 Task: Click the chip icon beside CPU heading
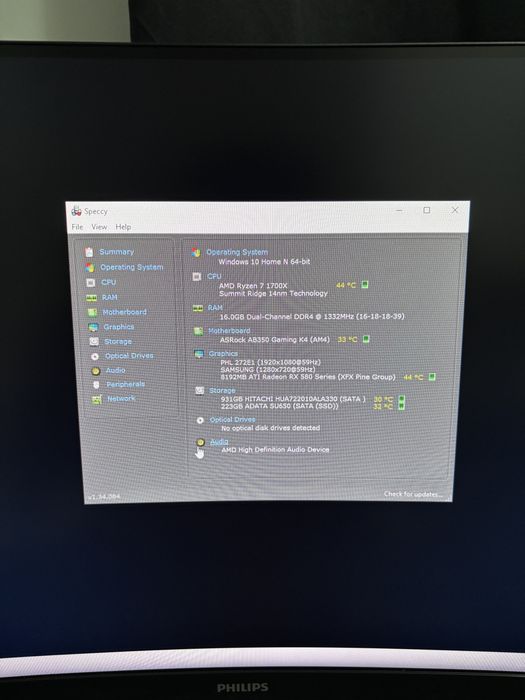click(x=196, y=277)
